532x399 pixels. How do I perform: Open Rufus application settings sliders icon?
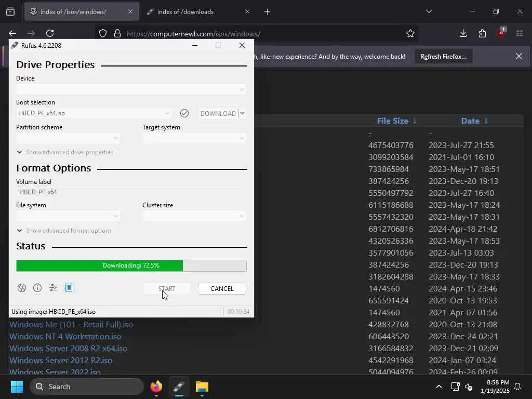point(53,288)
